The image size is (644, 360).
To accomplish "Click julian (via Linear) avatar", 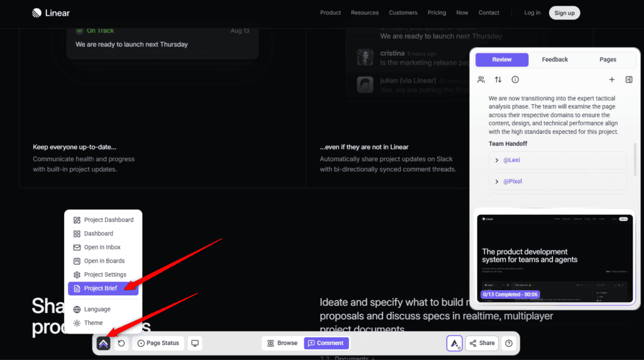I will click(365, 85).
